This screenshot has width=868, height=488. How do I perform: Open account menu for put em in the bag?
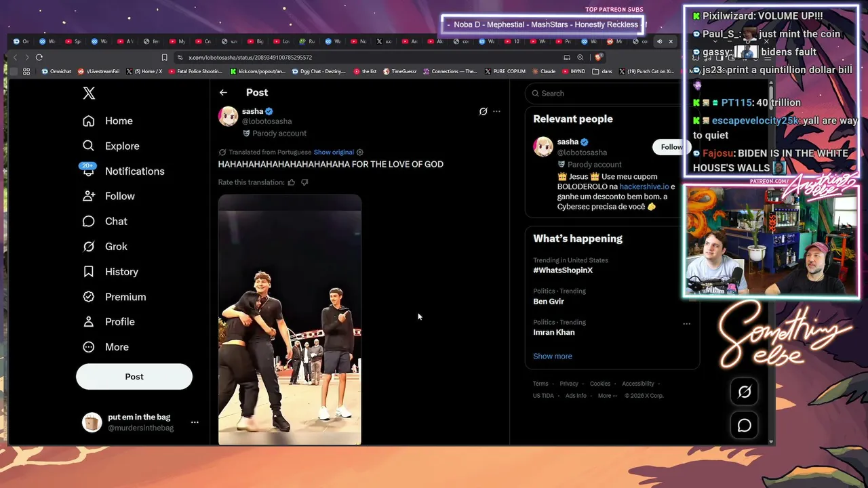point(195,422)
